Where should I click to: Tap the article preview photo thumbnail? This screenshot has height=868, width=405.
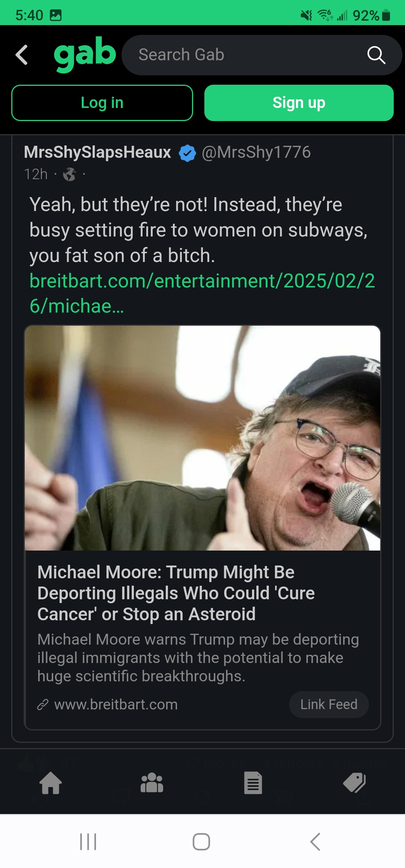202,438
